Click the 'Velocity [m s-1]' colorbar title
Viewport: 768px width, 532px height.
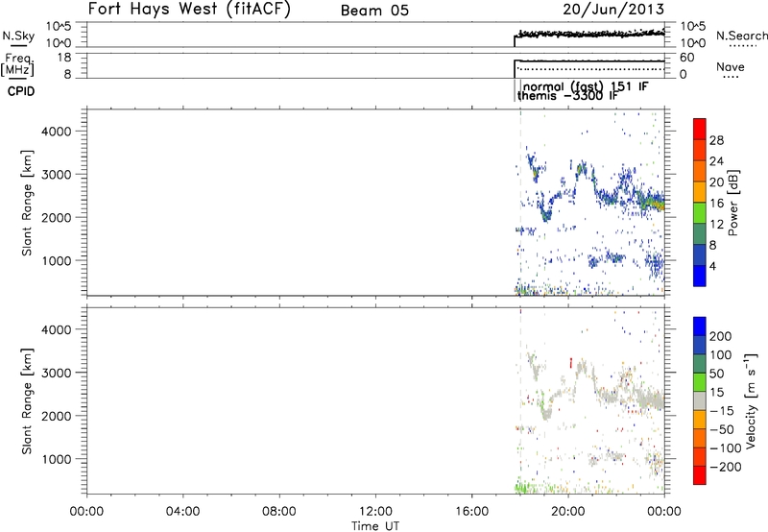point(751,400)
